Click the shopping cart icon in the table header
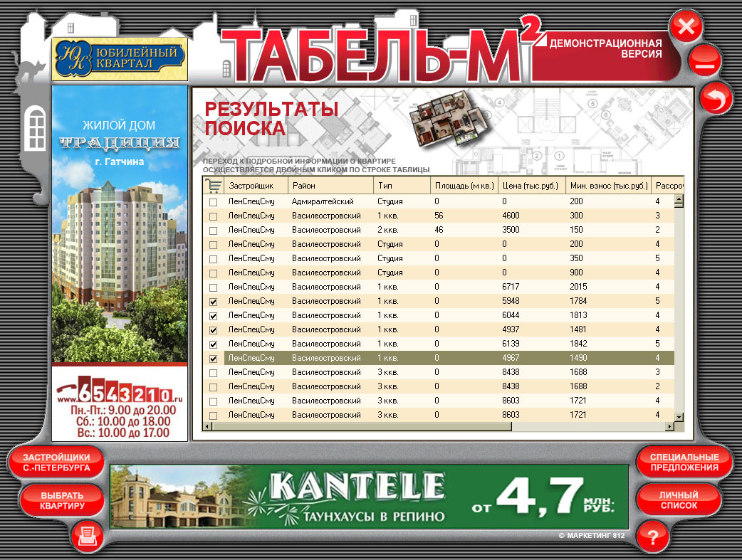 (x=214, y=184)
